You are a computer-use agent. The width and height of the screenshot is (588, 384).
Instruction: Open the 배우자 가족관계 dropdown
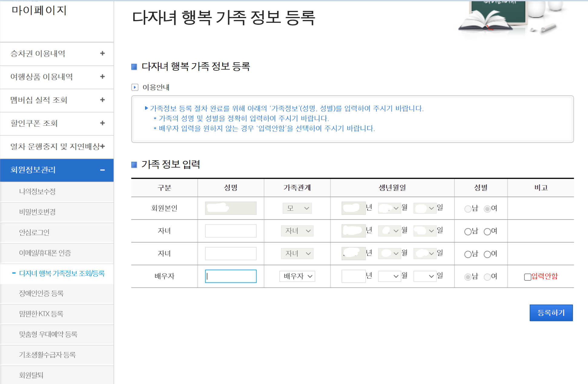pos(297,276)
